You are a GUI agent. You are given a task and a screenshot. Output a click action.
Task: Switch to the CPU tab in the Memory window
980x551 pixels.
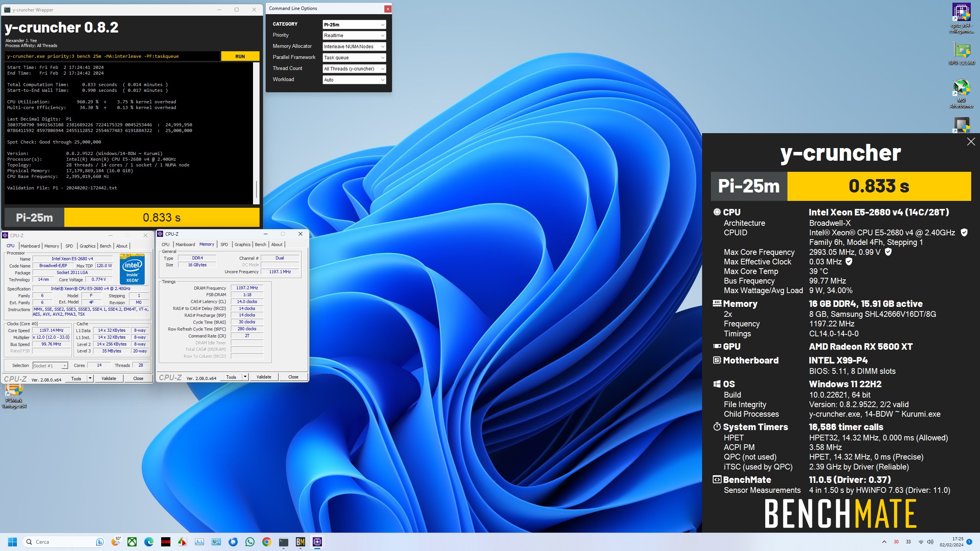165,245
